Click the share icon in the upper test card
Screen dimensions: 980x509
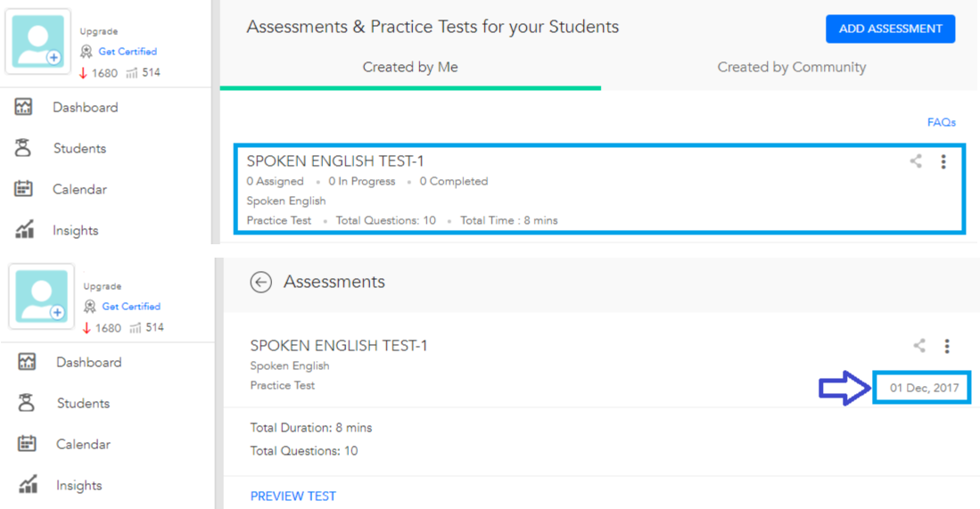coord(916,161)
